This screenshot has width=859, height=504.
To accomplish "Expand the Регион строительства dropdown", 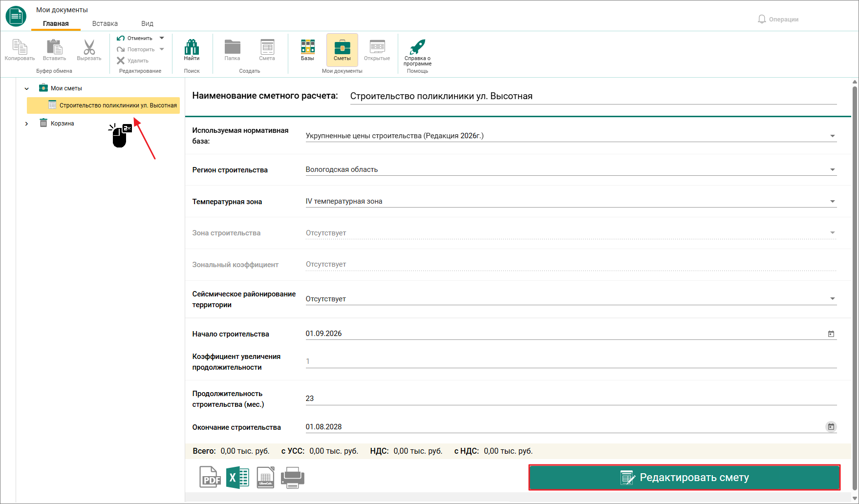I will tap(833, 170).
